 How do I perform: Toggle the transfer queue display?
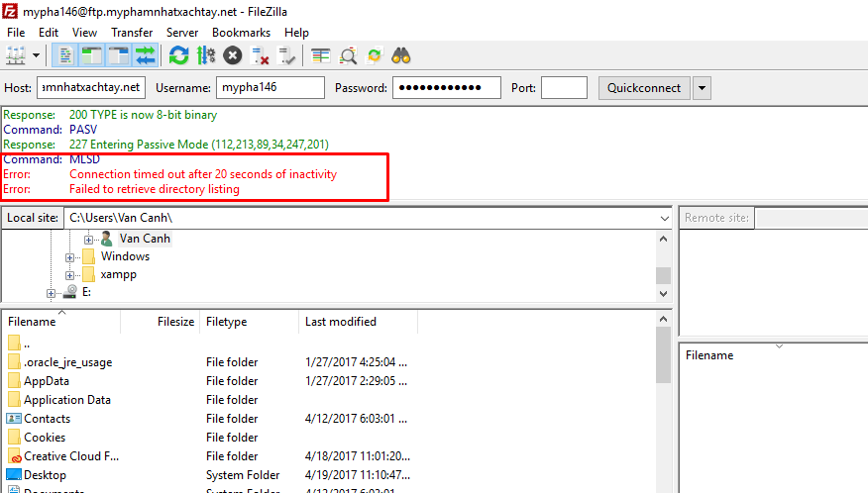[145, 55]
